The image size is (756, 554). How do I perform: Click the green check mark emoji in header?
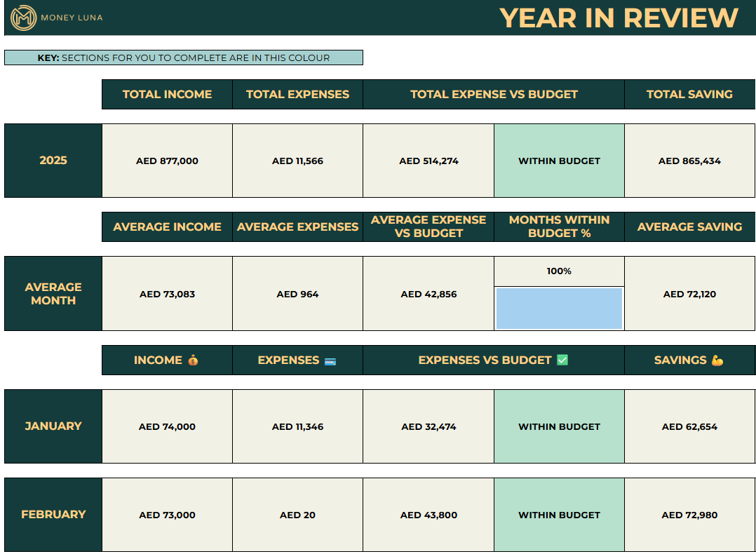coord(562,360)
